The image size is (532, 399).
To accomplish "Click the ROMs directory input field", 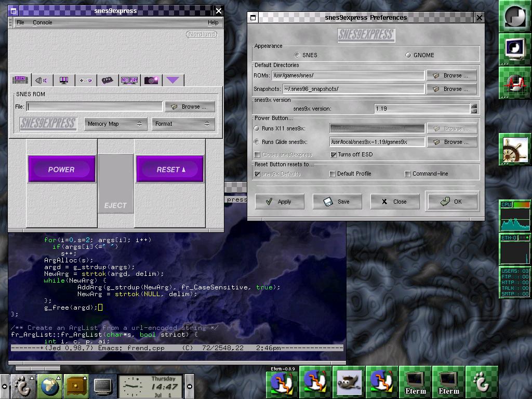I will (x=348, y=75).
